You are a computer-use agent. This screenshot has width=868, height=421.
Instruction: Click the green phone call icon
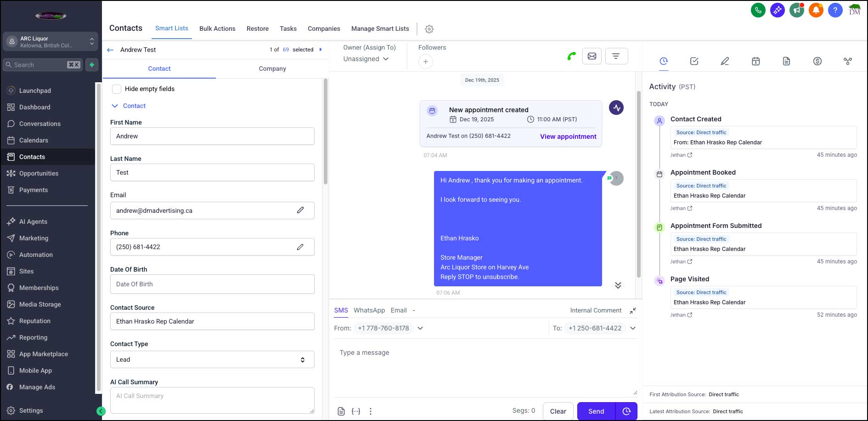pyautogui.click(x=571, y=56)
